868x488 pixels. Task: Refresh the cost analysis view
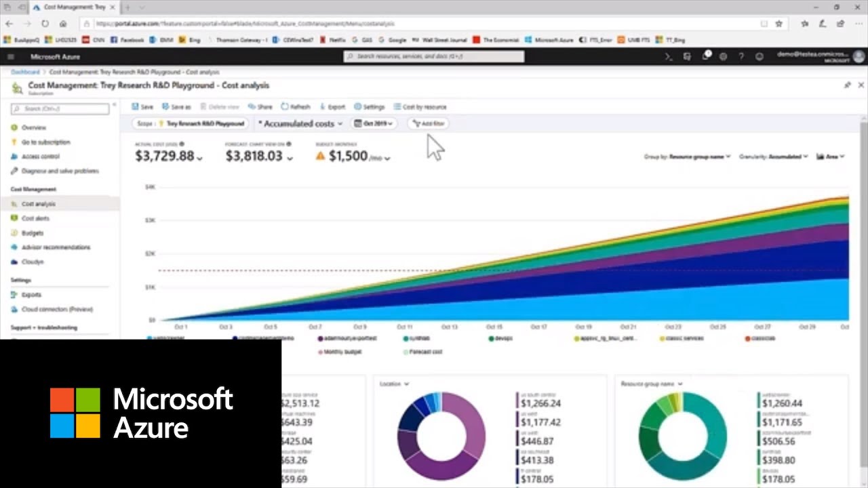[296, 107]
